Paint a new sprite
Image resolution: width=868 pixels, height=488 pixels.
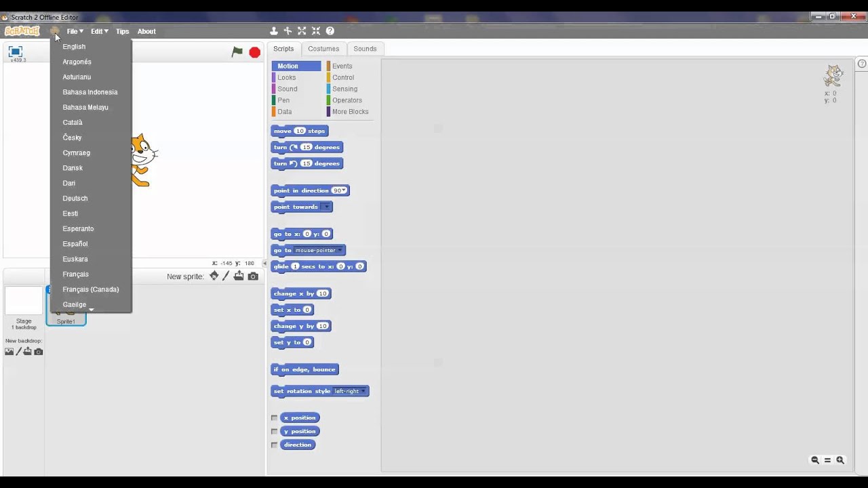pos(226,276)
